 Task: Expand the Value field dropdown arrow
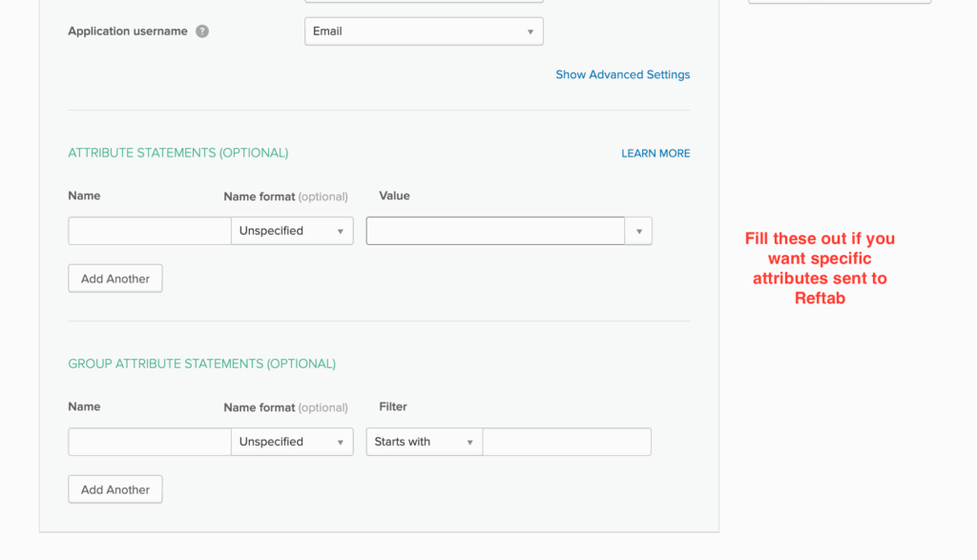[639, 231]
